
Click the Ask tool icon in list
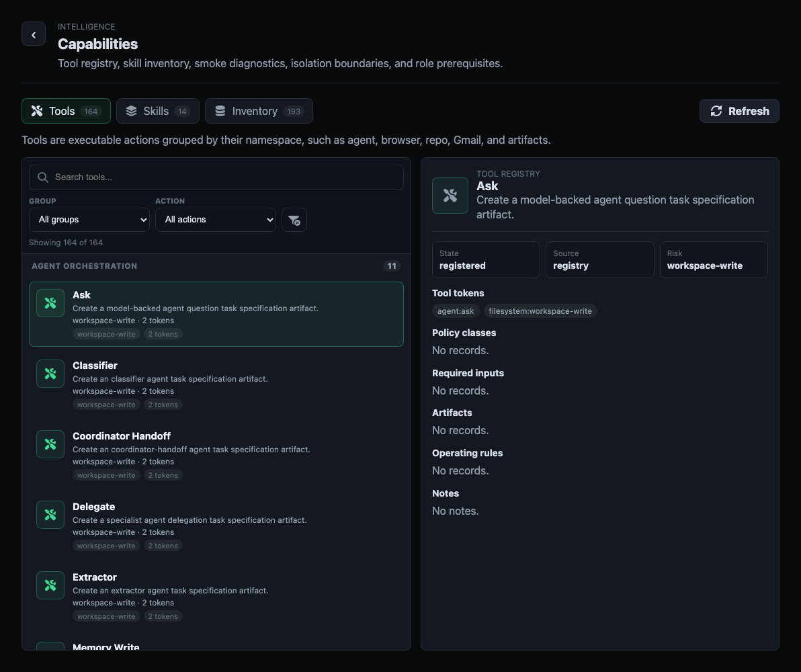pyautogui.click(x=50, y=303)
